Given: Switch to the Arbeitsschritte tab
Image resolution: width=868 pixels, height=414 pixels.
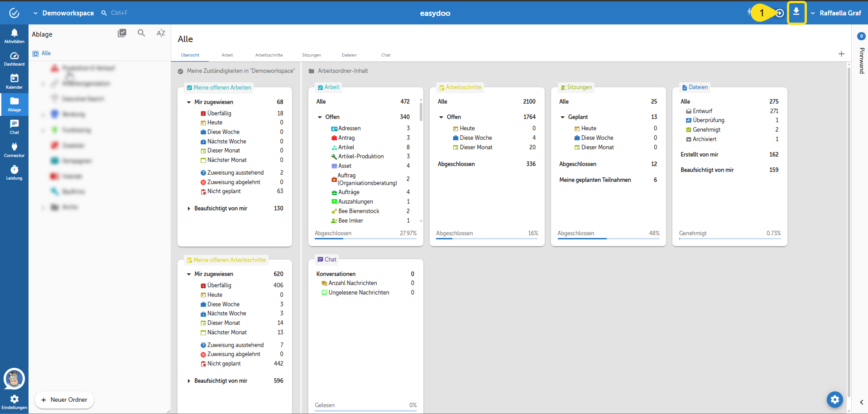Looking at the screenshot, I should point(269,55).
